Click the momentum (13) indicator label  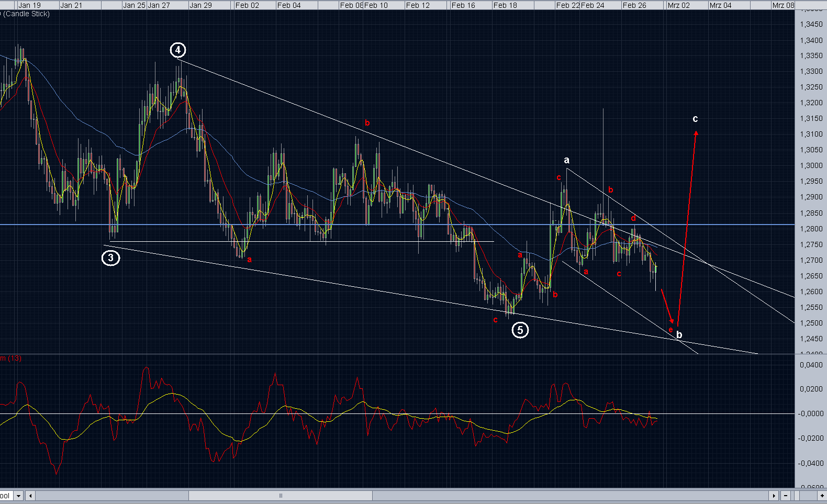pos(10,358)
